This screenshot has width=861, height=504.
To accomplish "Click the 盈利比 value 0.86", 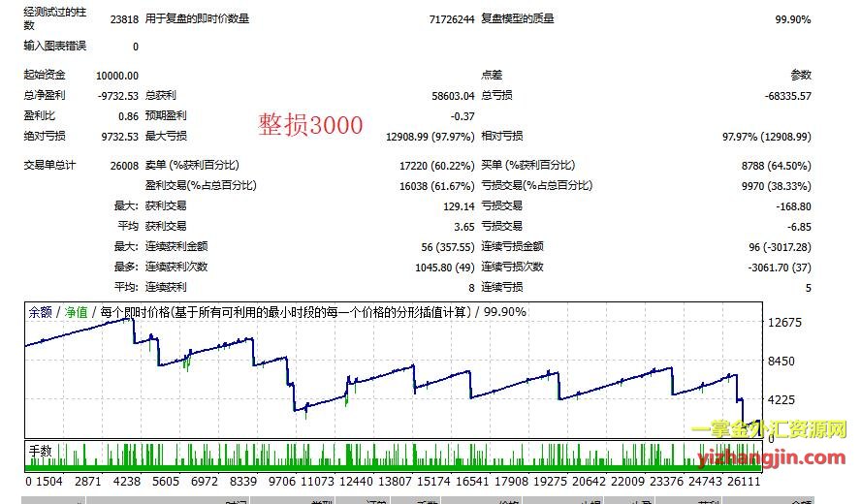I will 128,116.
